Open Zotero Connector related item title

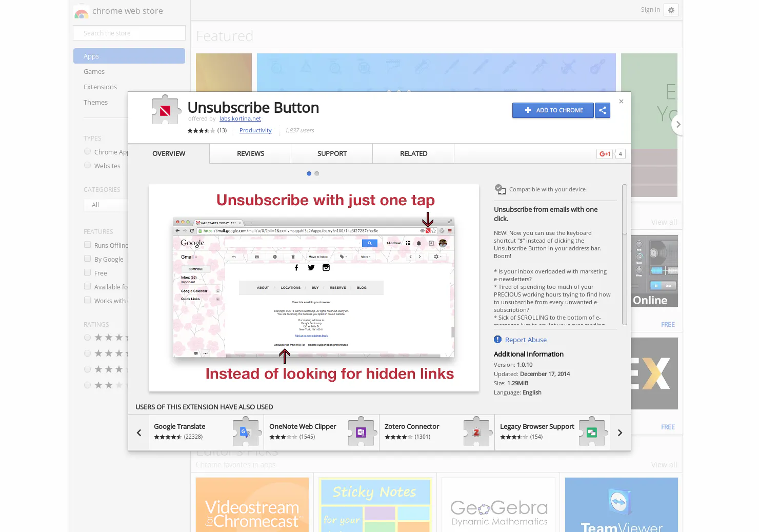(412, 427)
